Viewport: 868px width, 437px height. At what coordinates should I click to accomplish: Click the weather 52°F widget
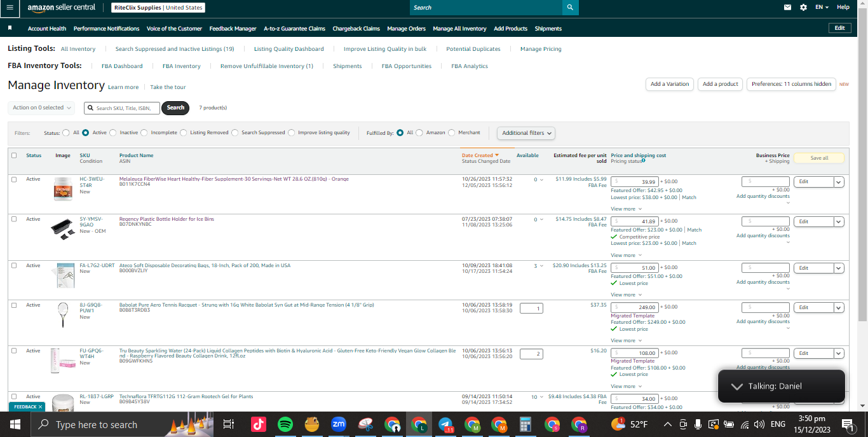(630, 424)
